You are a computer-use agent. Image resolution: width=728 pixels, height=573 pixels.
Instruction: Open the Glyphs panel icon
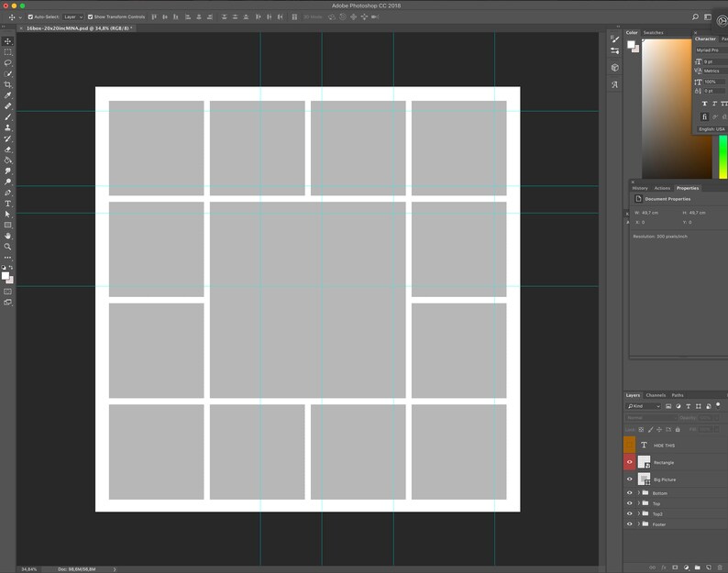614,84
